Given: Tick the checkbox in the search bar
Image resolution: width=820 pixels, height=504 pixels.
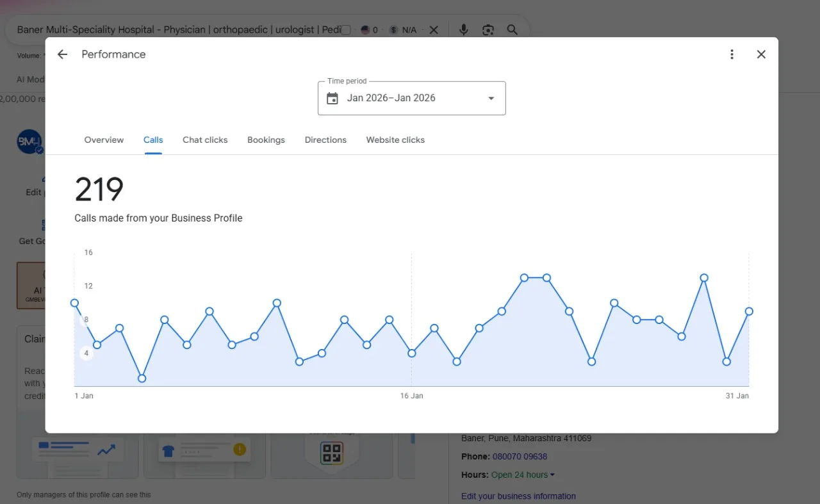Looking at the screenshot, I should point(346,29).
